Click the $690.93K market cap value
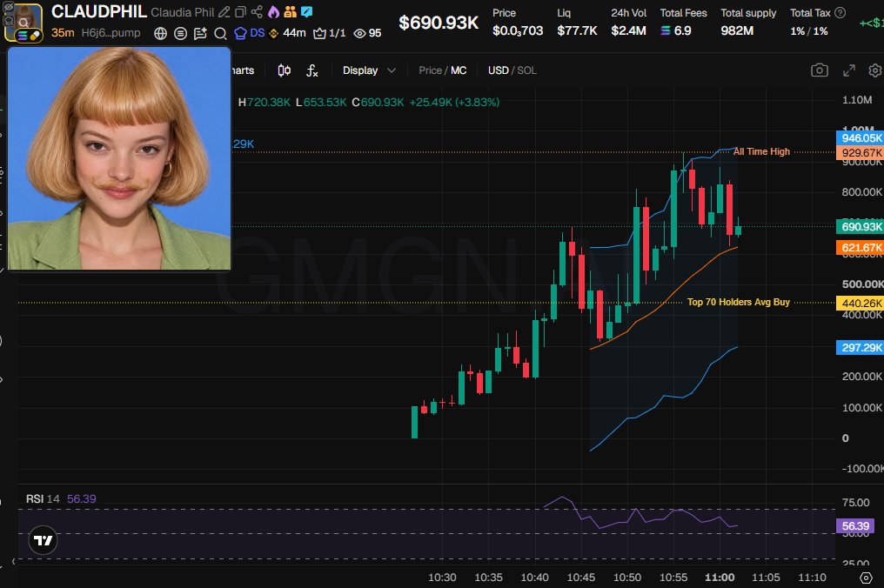Viewport: 884px width, 588px height. (x=439, y=23)
